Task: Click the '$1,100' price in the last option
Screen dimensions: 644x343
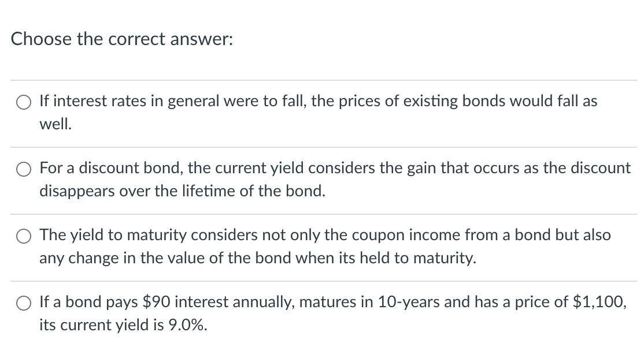Action: (599, 302)
